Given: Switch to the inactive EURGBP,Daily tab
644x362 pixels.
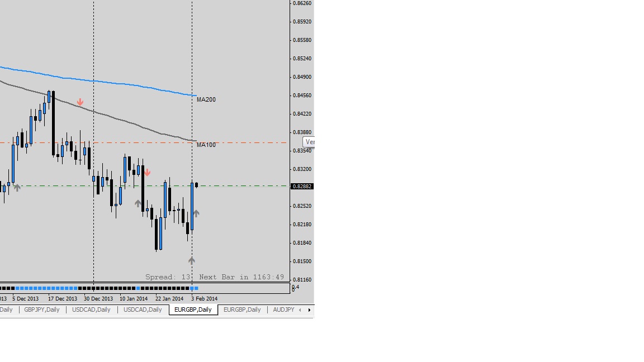Looking at the screenshot, I should click(x=242, y=309).
